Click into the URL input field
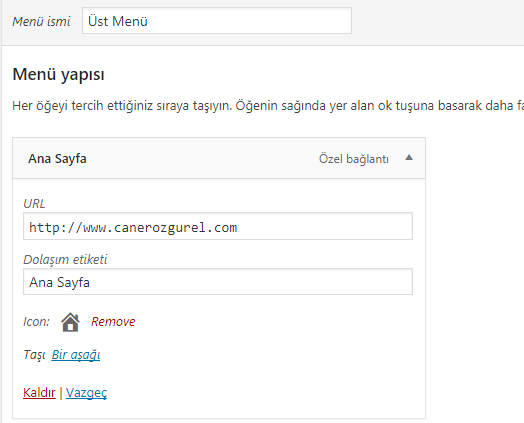 [218, 226]
